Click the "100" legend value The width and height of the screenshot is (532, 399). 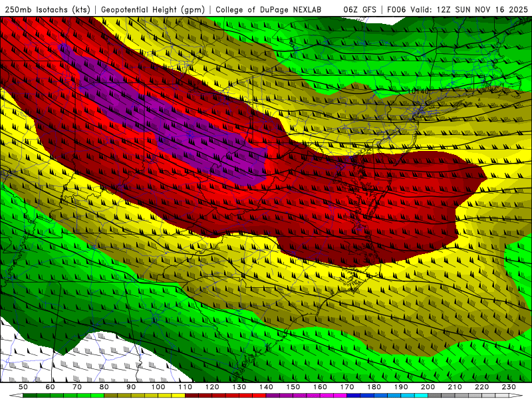click(x=158, y=387)
